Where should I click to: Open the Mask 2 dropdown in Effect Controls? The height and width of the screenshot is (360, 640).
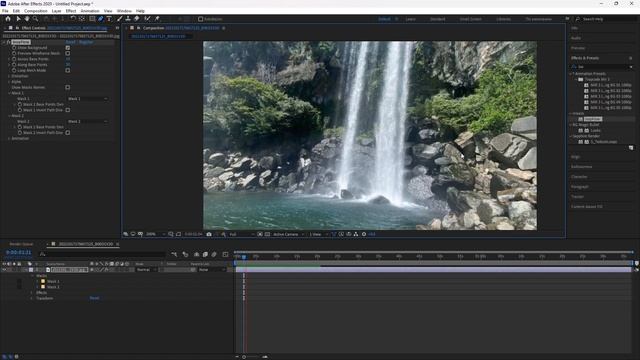point(88,122)
